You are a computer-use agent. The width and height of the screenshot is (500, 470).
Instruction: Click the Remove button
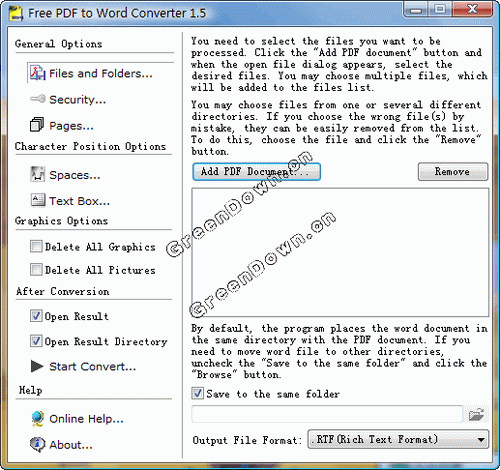[x=453, y=172]
